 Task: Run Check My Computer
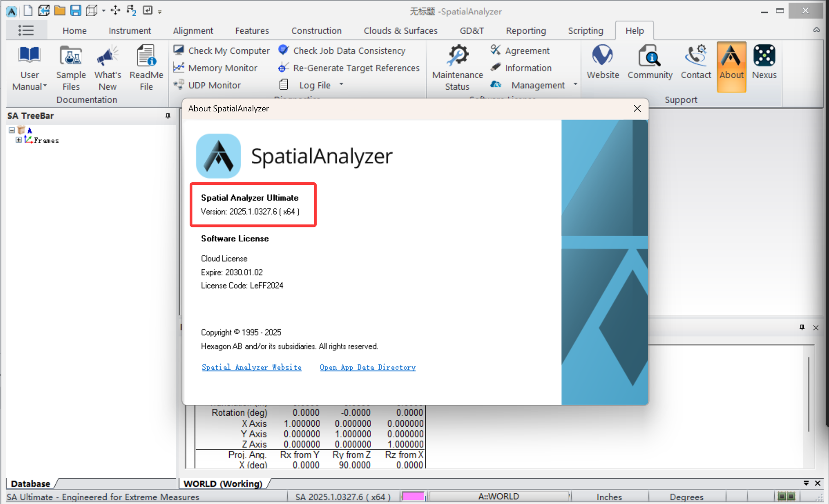click(221, 51)
